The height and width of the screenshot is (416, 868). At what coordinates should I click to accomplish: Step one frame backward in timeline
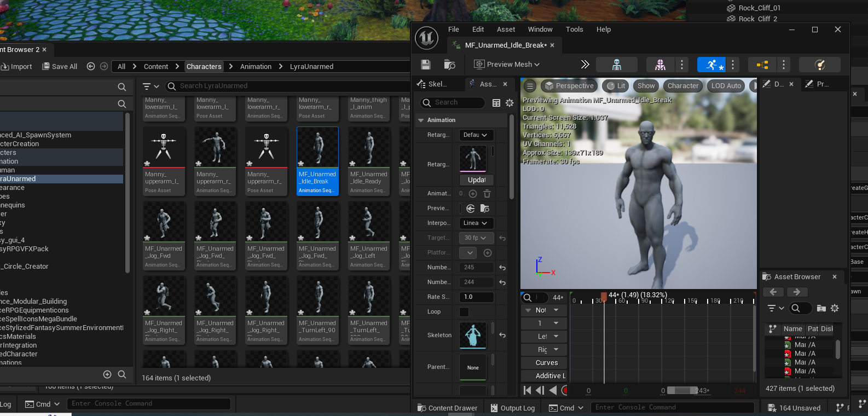[540, 390]
